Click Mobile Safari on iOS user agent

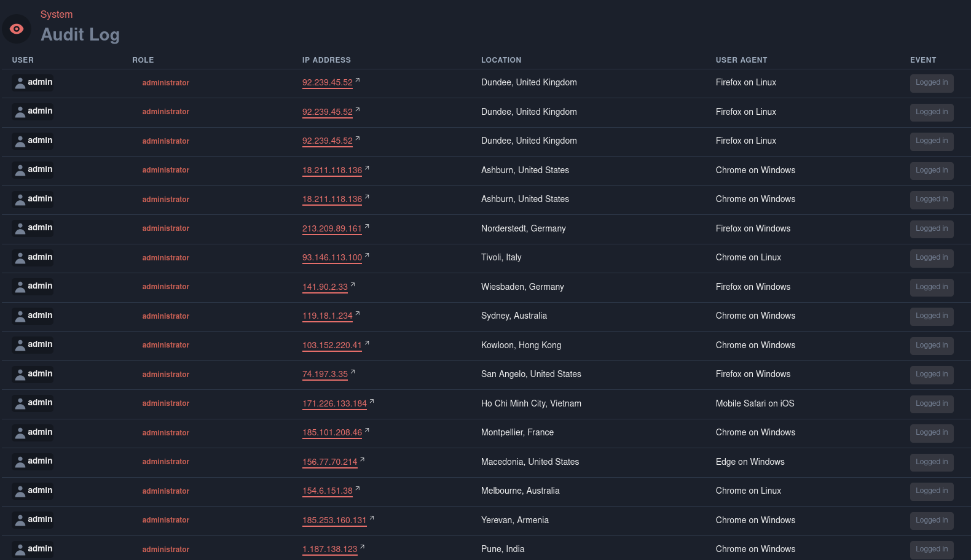click(x=755, y=403)
